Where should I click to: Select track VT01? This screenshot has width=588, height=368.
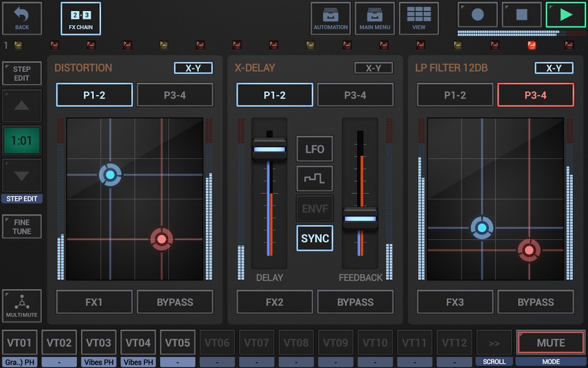(20, 342)
